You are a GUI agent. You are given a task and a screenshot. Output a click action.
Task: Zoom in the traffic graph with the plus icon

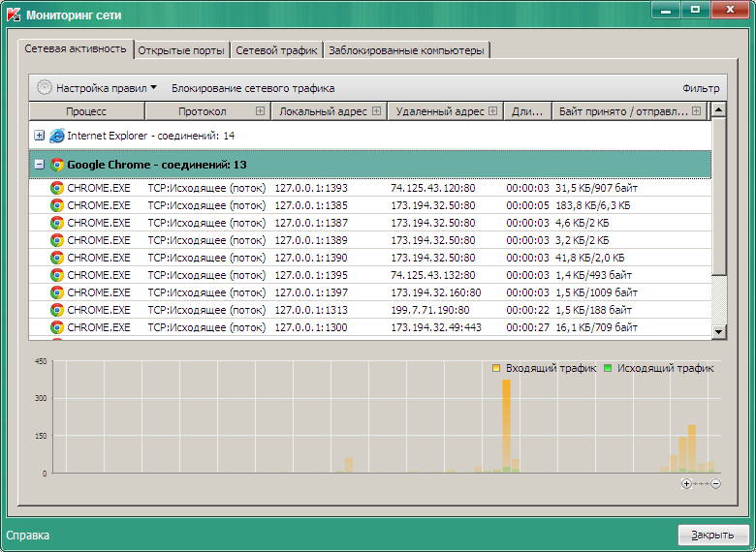tap(687, 483)
